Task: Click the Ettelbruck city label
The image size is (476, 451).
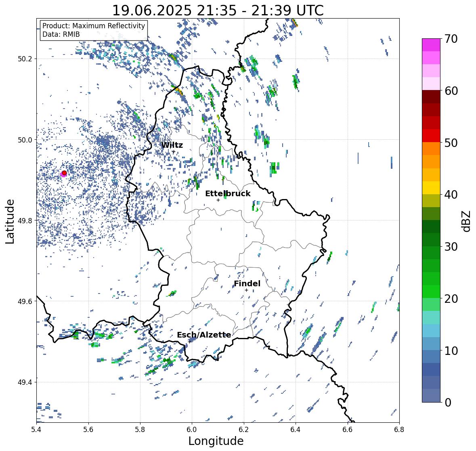Action: (x=228, y=194)
